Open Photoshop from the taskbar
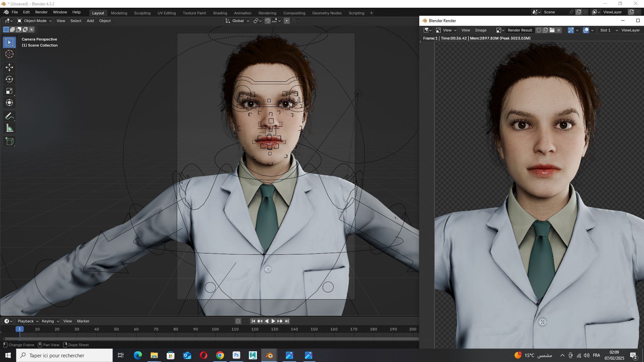This screenshot has height=362, width=644. pyautogui.click(x=236, y=355)
